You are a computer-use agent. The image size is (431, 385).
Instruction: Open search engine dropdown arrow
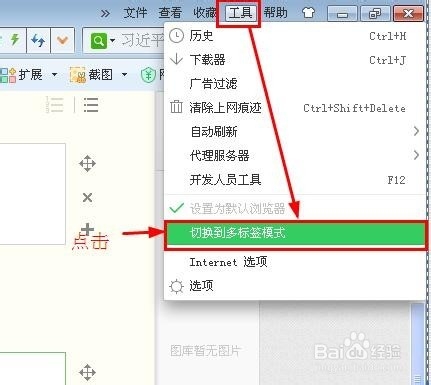point(112,41)
